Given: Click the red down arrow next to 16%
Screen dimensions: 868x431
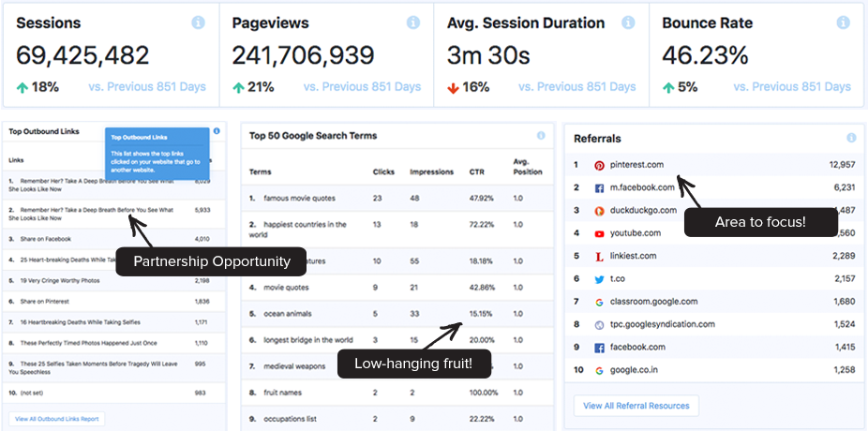Looking at the screenshot, I should pos(453,87).
